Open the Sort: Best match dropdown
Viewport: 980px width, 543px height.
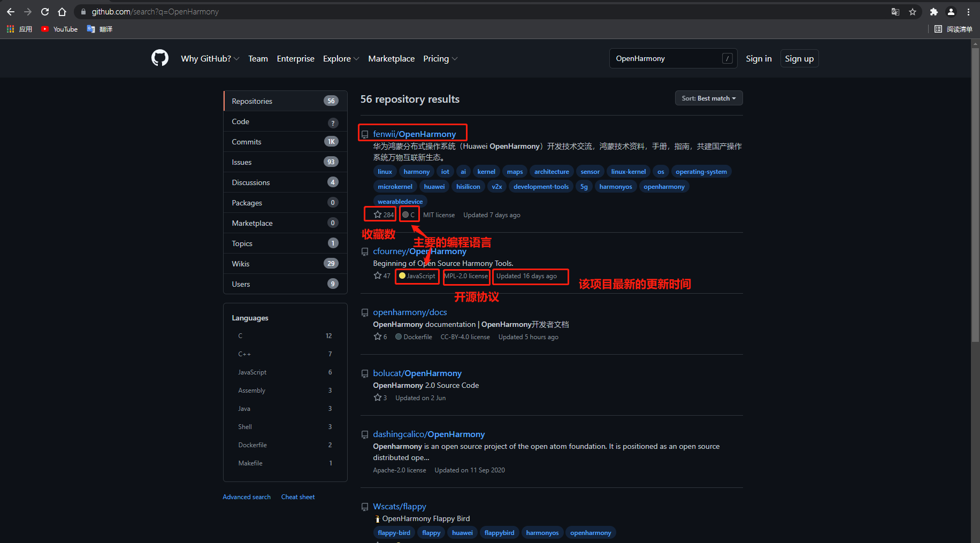pos(709,98)
